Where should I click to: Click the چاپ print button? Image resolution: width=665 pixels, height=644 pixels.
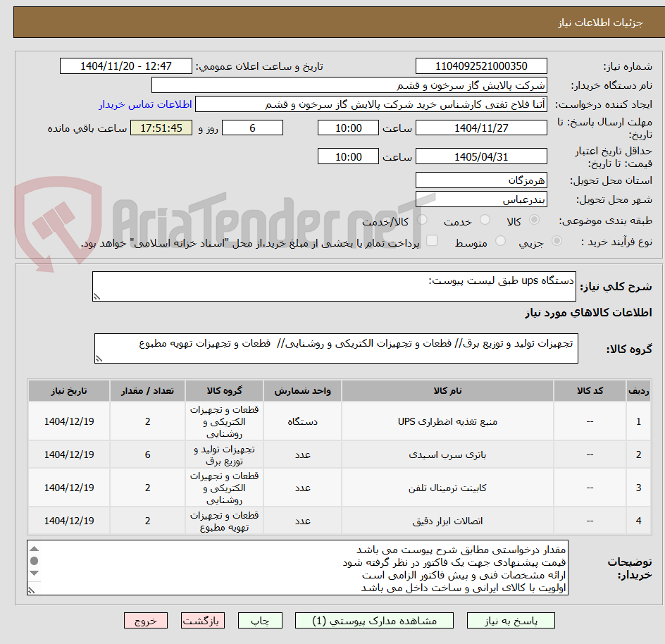260,621
